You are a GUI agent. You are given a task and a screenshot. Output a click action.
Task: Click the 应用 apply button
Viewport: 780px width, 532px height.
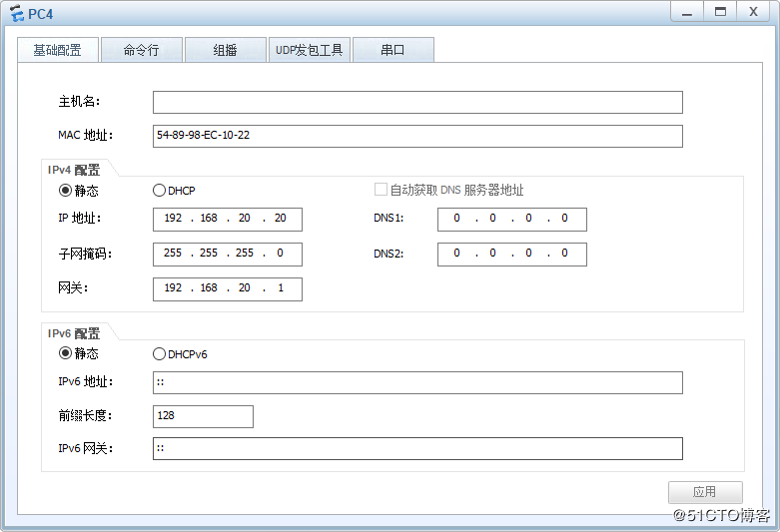tap(705, 492)
